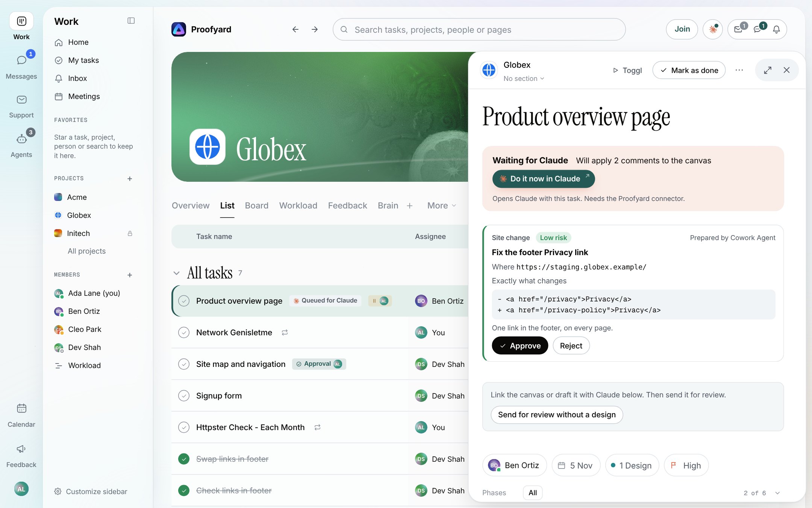812x508 pixels.
Task: Switch to the Brain tab
Action: tap(388, 205)
